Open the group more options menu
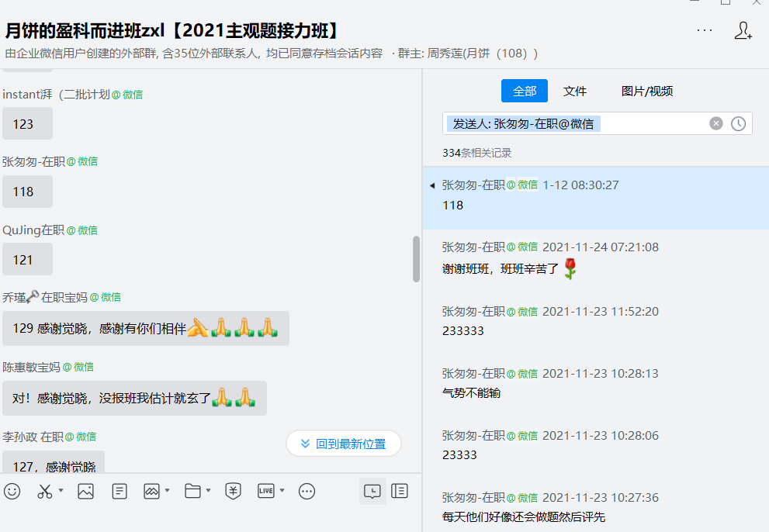This screenshot has height=532, width=769. 705,30
